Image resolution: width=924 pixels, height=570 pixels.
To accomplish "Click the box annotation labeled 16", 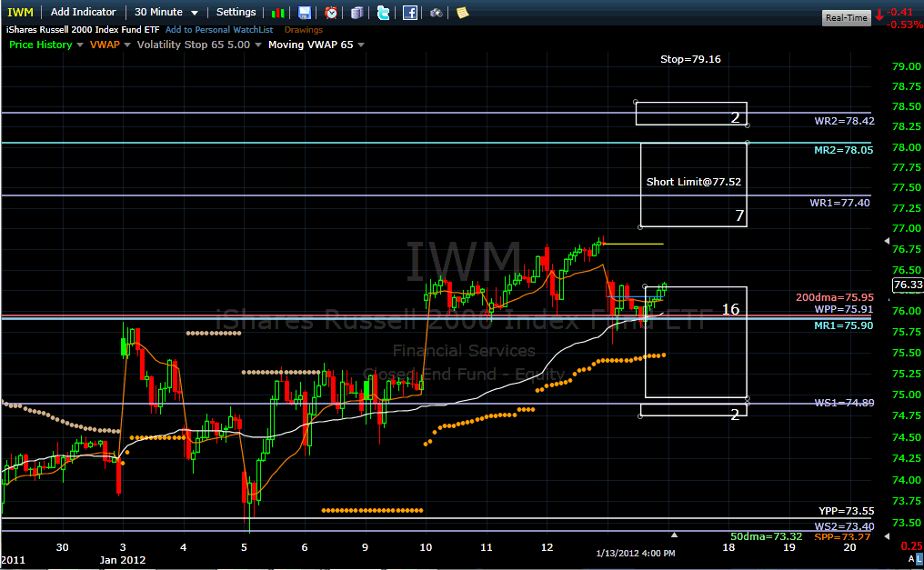I will [x=696, y=342].
